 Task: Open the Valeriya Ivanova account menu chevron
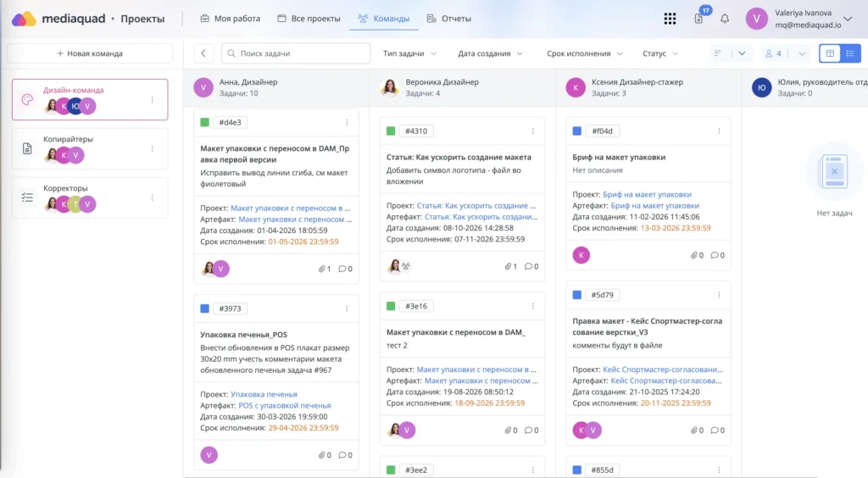click(x=848, y=19)
